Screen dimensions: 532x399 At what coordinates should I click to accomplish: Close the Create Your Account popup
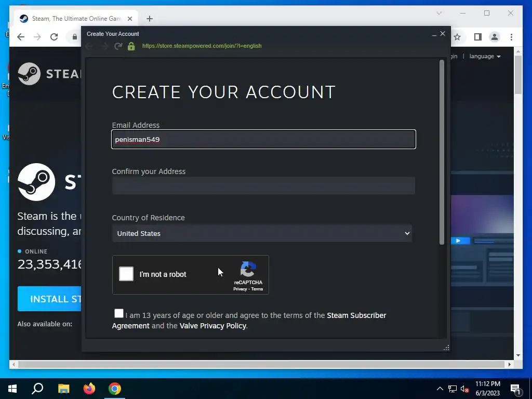[x=443, y=34]
